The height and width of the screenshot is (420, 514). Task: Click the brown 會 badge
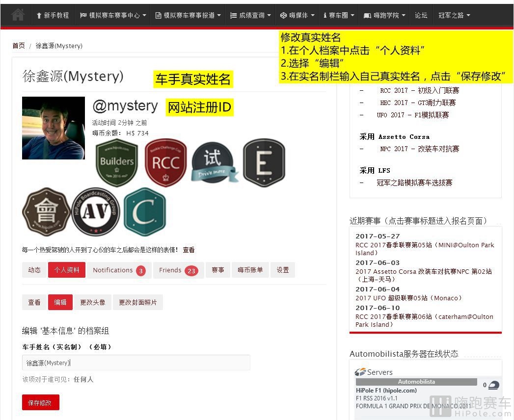(46, 211)
